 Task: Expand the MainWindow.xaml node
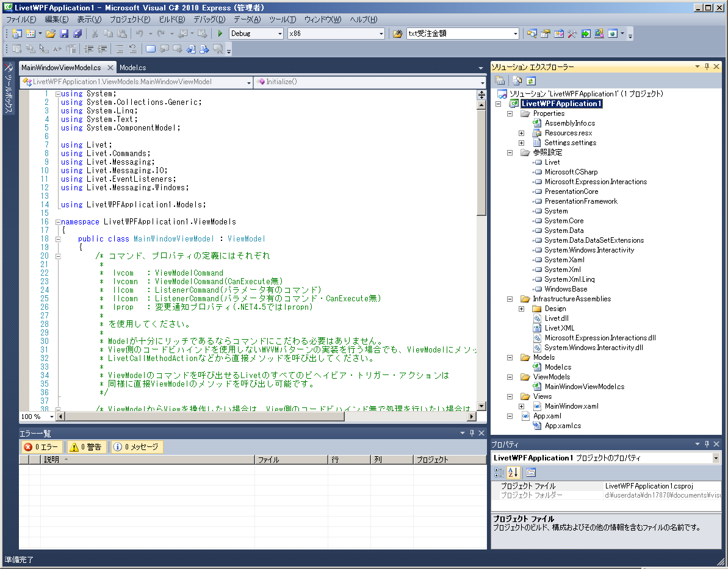[x=521, y=407]
